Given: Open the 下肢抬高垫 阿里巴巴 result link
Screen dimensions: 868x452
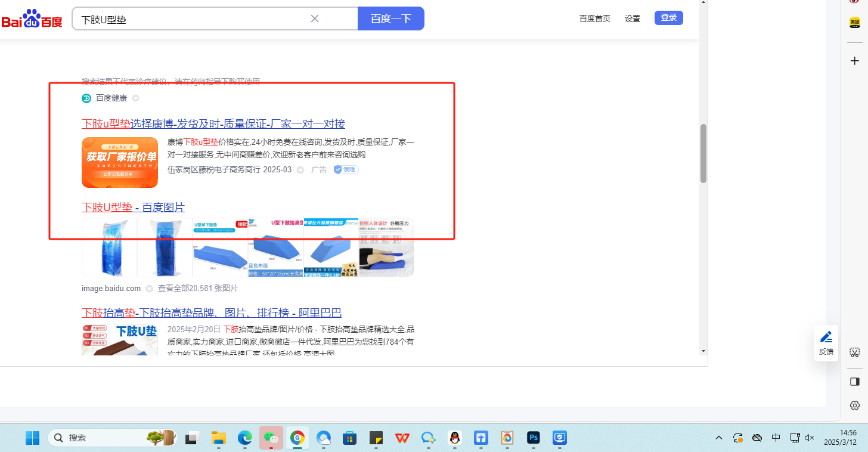Looking at the screenshot, I should click(212, 313).
